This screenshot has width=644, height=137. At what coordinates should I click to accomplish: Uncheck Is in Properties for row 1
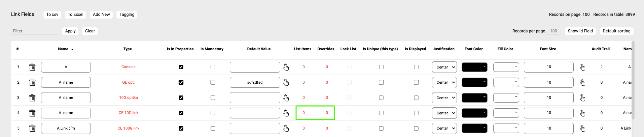coord(181,67)
